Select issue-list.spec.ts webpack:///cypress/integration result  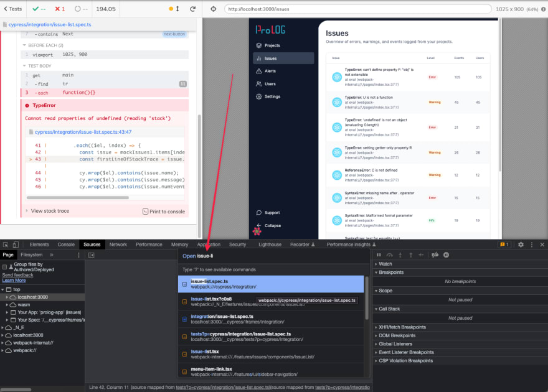point(271,284)
